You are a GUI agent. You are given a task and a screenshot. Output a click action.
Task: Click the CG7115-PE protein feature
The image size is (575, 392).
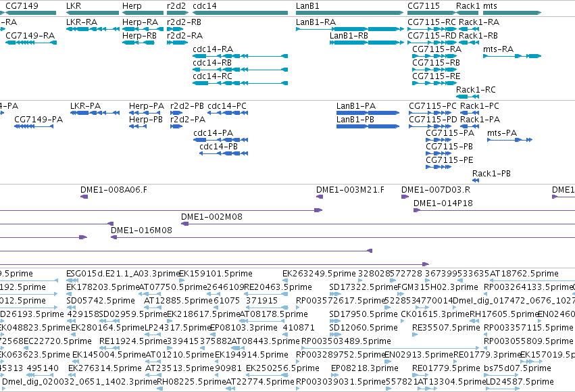click(x=439, y=167)
